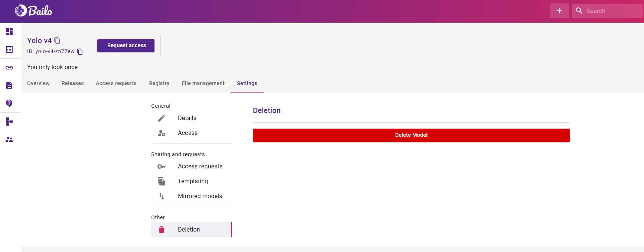Image resolution: width=644 pixels, height=252 pixels.
Task: Click the Deletion section heading
Action: (x=267, y=110)
